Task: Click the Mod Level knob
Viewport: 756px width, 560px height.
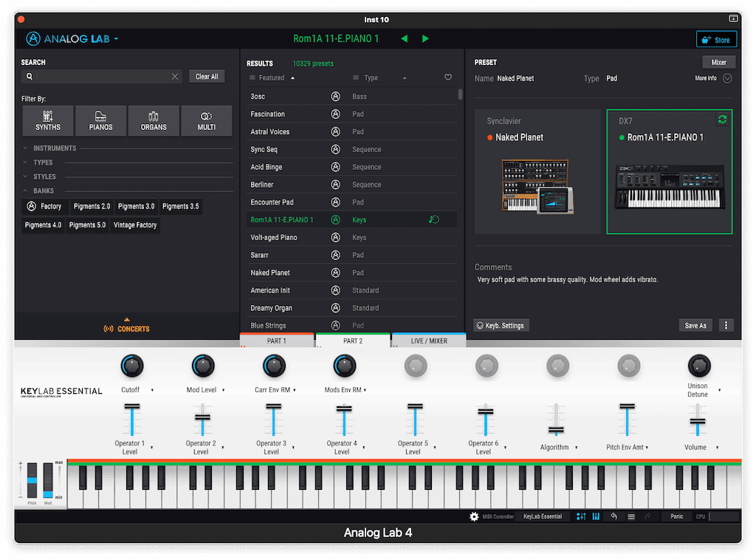Action: (x=203, y=366)
